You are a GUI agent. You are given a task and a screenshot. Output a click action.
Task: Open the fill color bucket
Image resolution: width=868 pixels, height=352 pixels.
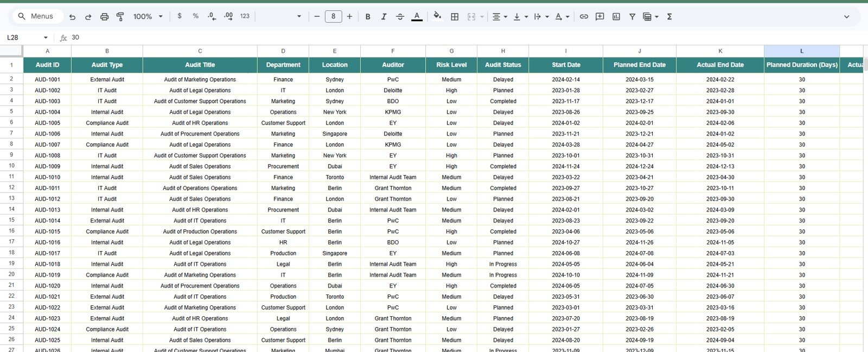pos(437,16)
